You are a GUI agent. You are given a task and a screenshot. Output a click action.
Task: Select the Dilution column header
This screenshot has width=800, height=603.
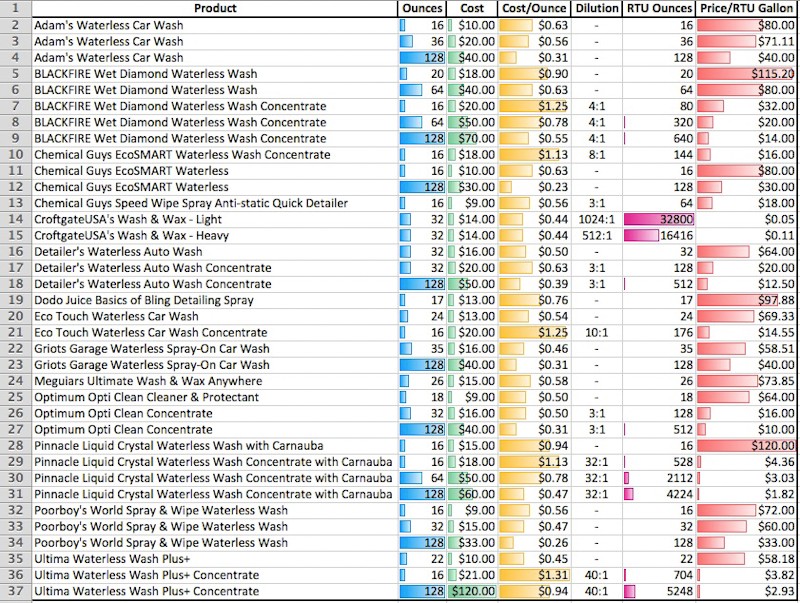596,8
